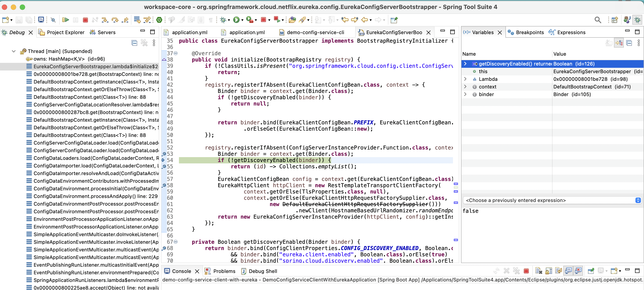Terminate the debug session with the red square icon
The image size is (644, 290).
(x=85, y=20)
